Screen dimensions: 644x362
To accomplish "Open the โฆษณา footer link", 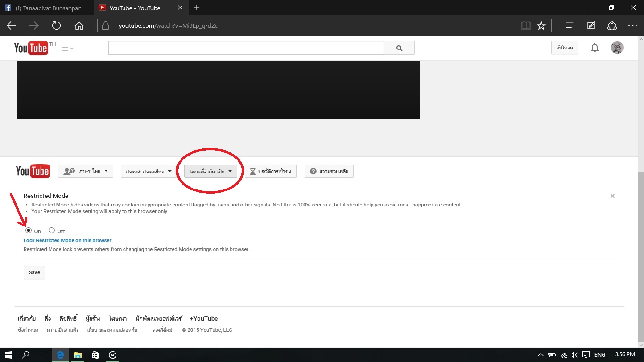I will coord(118,319).
